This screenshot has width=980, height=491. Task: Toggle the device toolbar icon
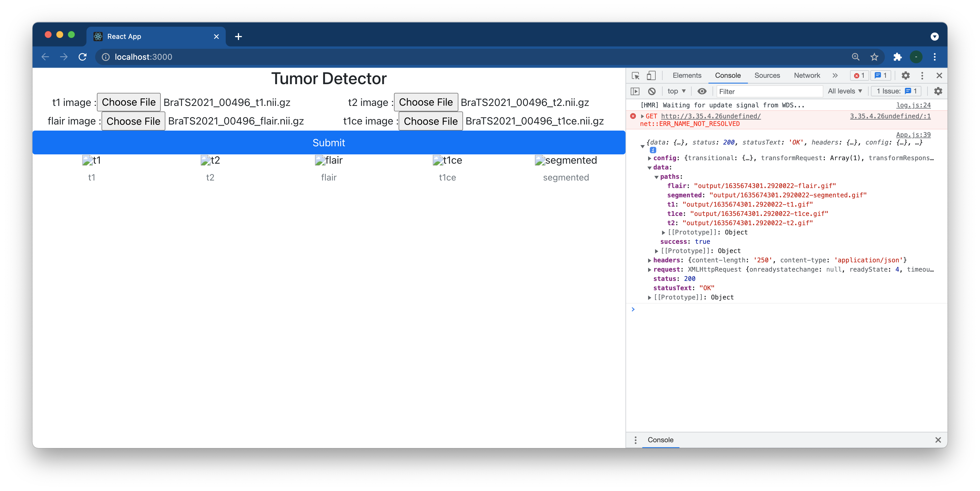point(651,75)
